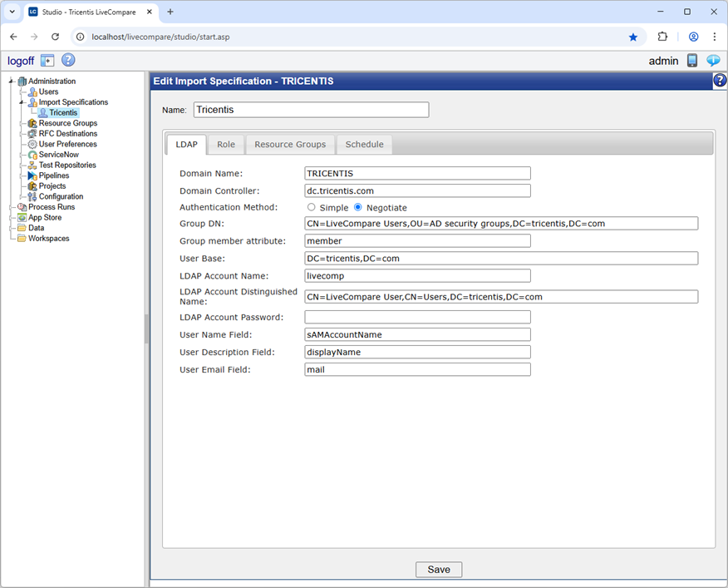Click inside the Name input field

click(x=310, y=110)
